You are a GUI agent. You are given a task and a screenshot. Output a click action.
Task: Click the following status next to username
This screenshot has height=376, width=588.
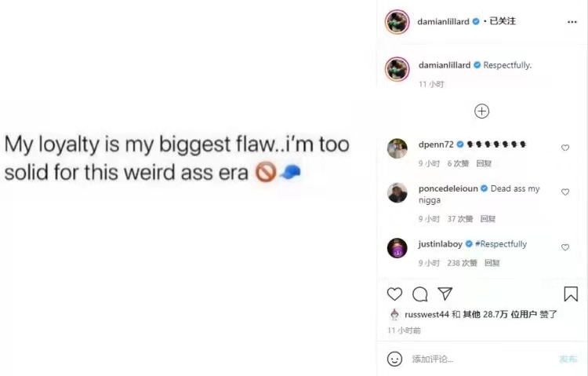(503, 21)
